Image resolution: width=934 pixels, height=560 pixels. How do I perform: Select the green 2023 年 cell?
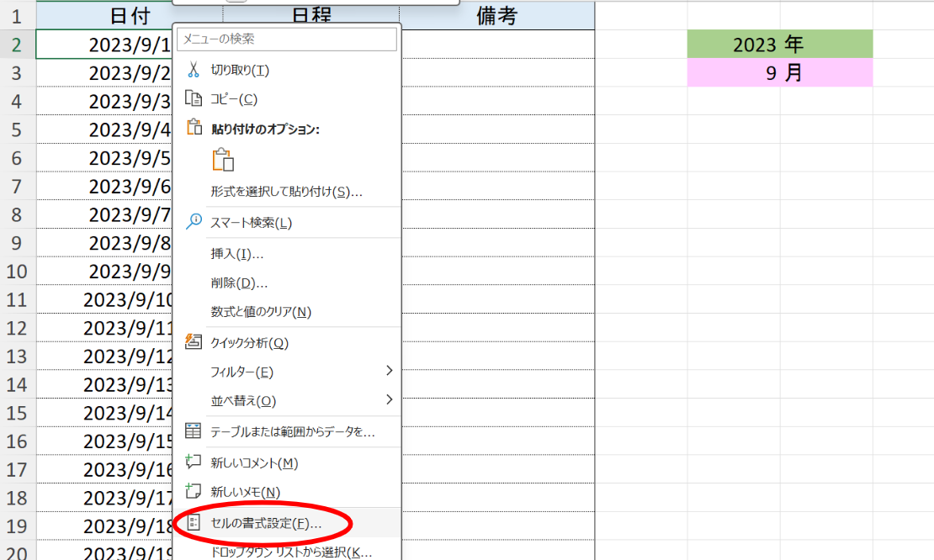click(779, 45)
